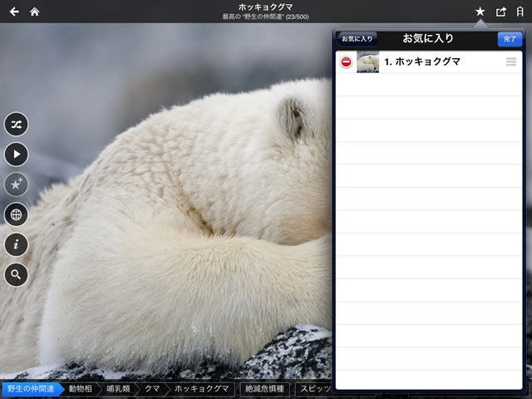Open search with magnifier icon
532x399 pixels.
[16, 274]
